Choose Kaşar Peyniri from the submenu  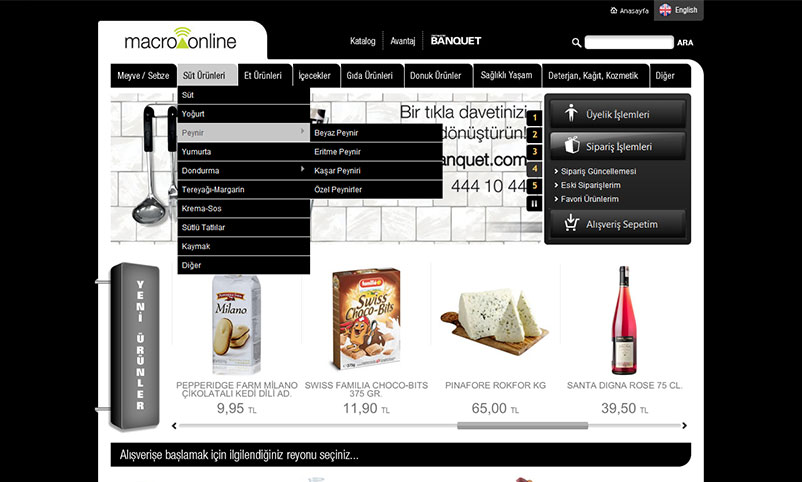click(376, 170)
